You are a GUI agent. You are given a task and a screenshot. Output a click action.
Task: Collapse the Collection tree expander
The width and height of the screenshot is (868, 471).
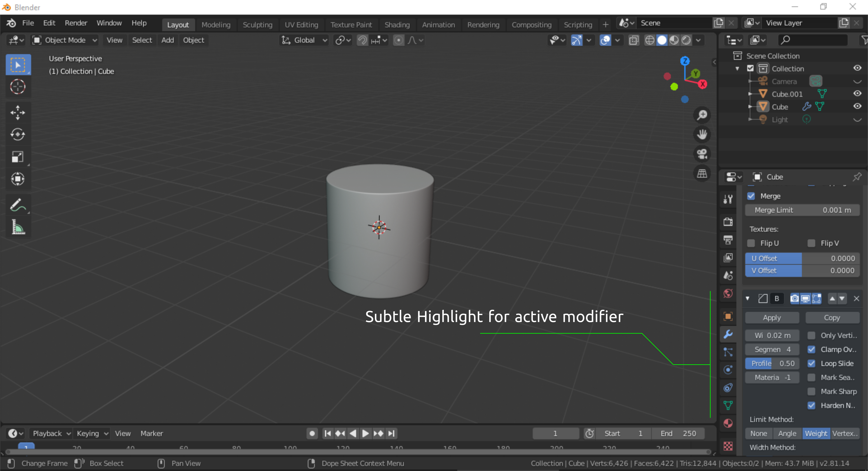[x=737, y=69]
